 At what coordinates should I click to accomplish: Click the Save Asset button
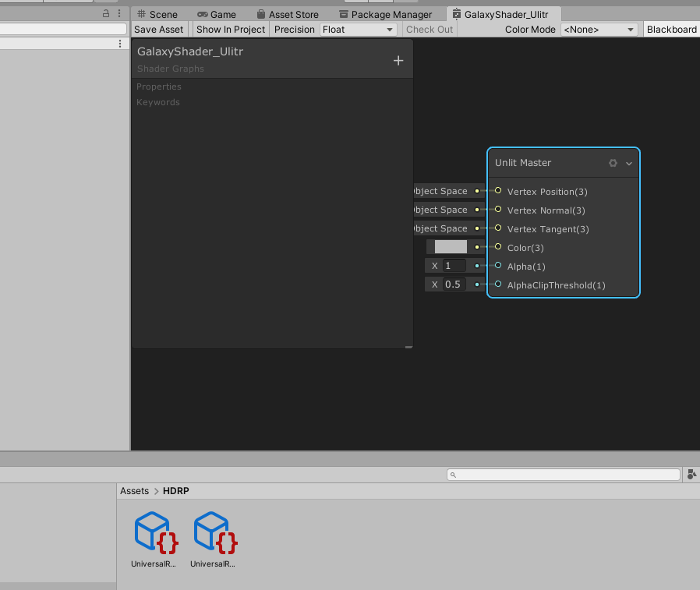coord(158,29)
